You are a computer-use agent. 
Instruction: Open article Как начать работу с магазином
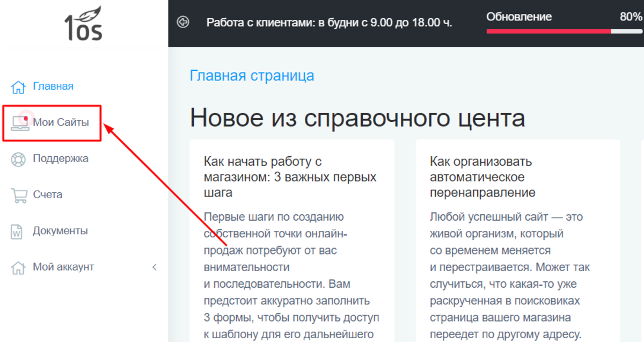pyautogui.click(x=290, y=177)
